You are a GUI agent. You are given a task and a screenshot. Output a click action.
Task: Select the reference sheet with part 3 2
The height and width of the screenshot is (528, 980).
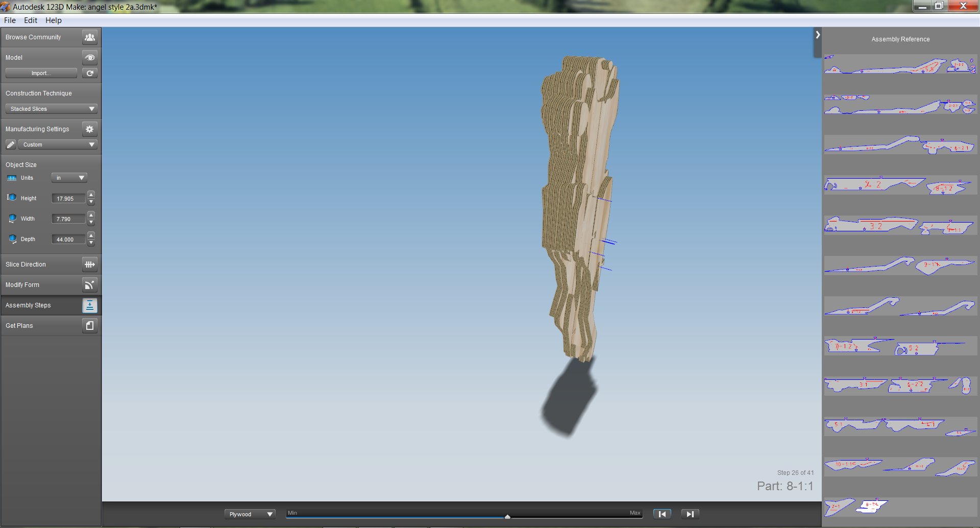[900, 225]
